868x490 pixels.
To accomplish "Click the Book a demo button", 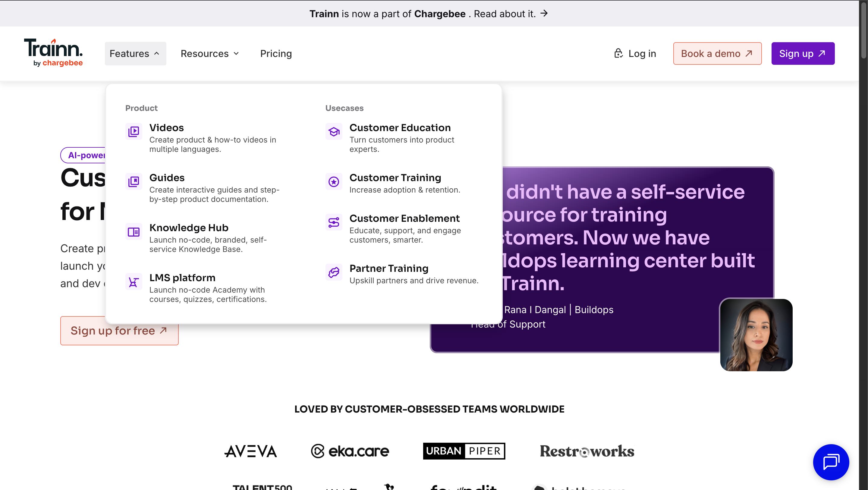I will [717, 53].
